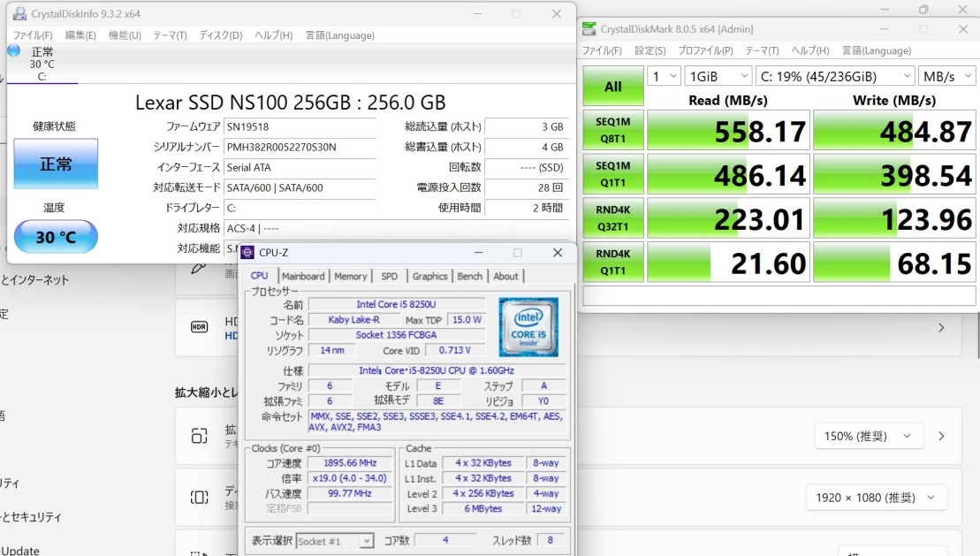Click the blue 30 °C temperature button

(x=56, y=236)
